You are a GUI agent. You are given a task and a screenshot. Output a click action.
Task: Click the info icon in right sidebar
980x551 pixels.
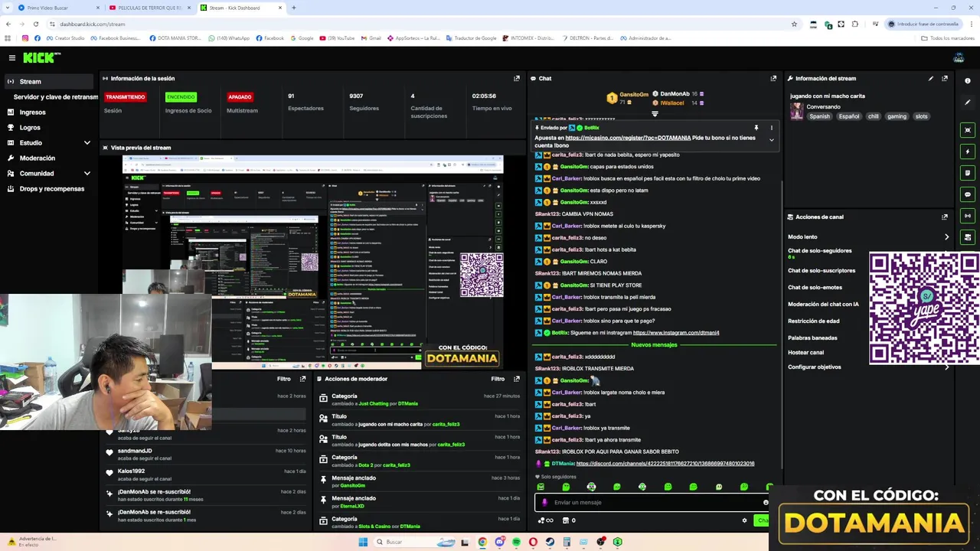click(968, 81)
